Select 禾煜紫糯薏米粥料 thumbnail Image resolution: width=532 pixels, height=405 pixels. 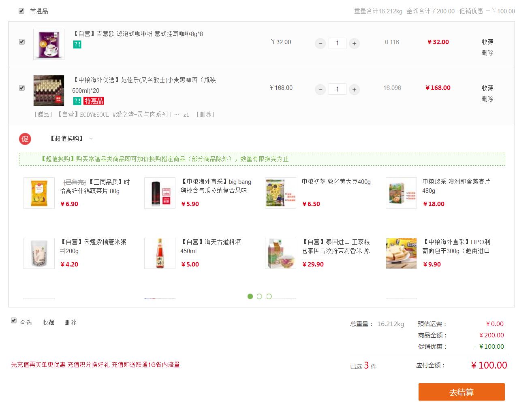coord(39,253)
